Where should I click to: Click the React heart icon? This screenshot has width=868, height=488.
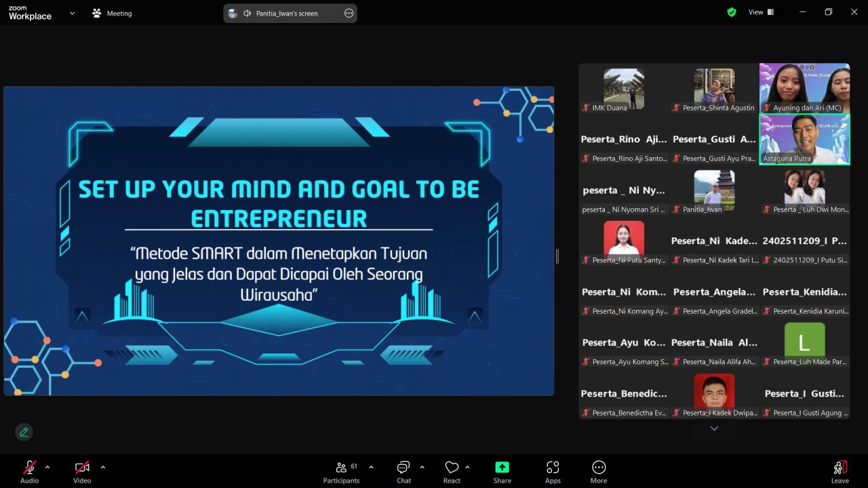[452, 472]
